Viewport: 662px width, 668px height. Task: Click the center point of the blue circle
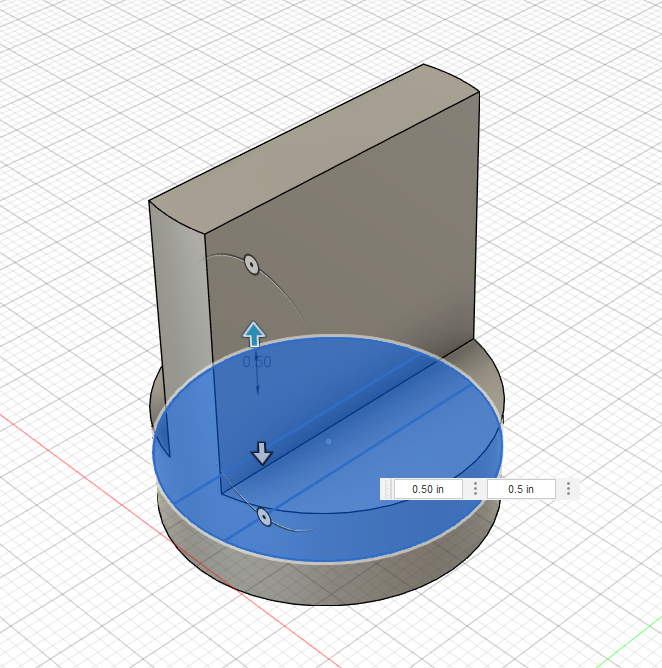[328, 442]
